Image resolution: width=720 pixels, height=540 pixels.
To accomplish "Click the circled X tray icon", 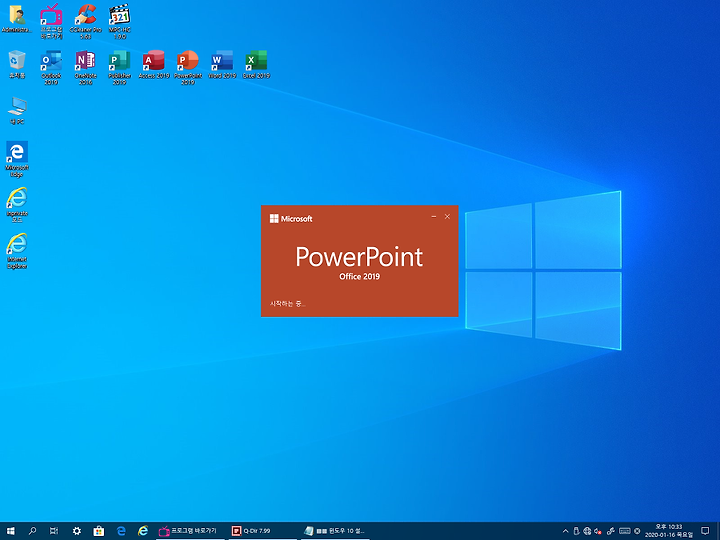I will [x=637, y=531].
